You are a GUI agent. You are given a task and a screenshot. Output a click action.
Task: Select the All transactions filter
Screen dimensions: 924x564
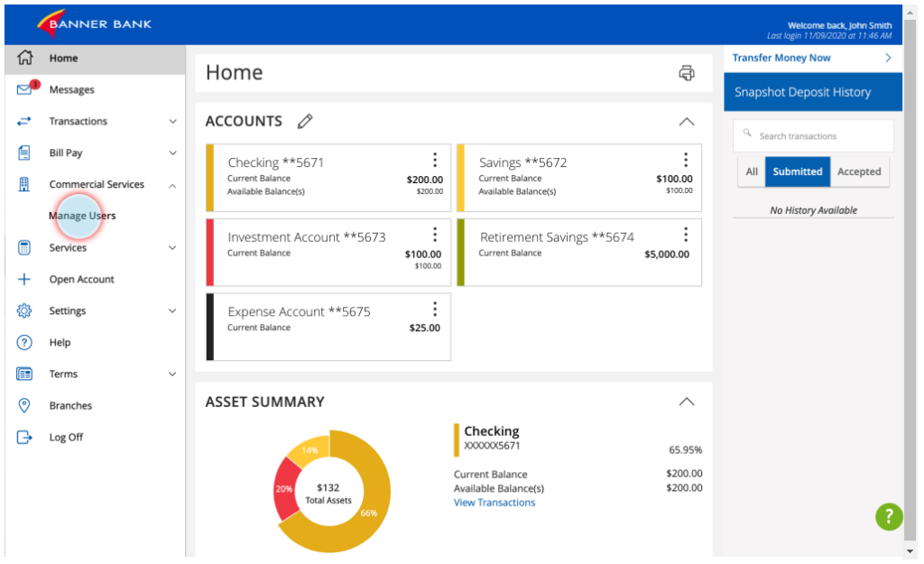click(x=752, y=171)
